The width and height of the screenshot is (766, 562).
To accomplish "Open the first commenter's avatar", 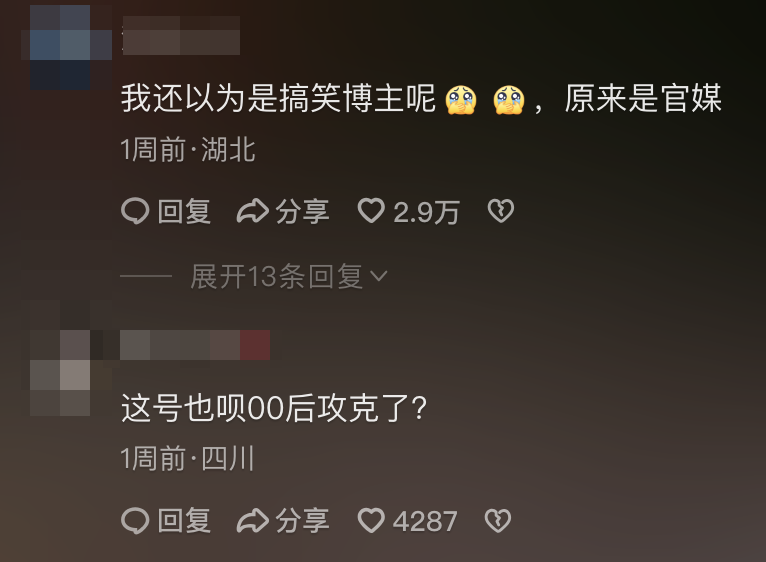I will (60, 47).
